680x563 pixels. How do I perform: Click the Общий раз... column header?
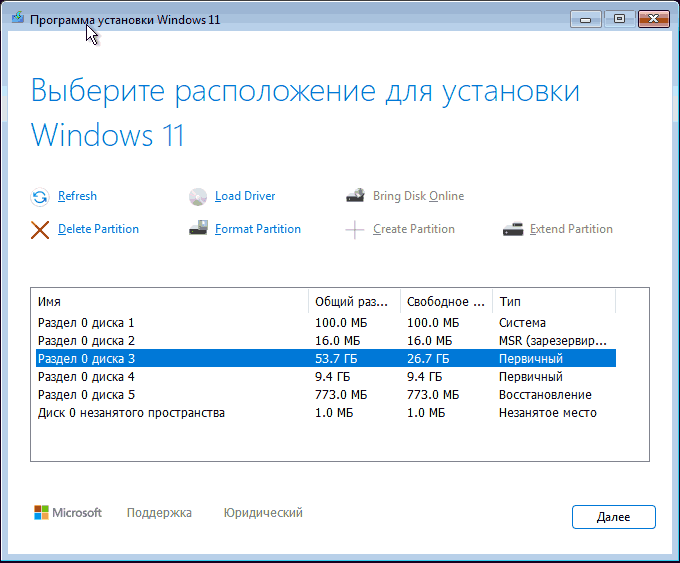(354, 301)
